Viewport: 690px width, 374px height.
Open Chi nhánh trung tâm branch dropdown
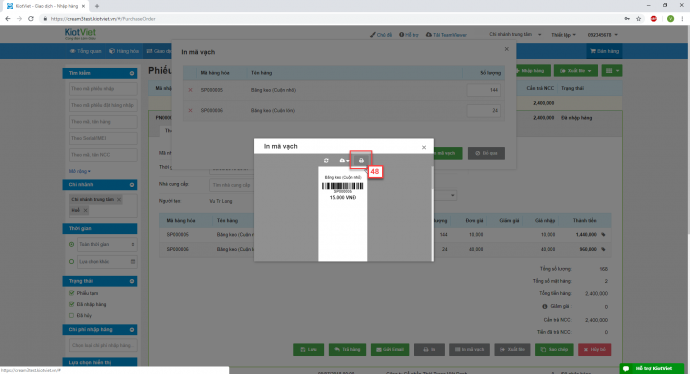pyautogui.click(x=515, y=34)
